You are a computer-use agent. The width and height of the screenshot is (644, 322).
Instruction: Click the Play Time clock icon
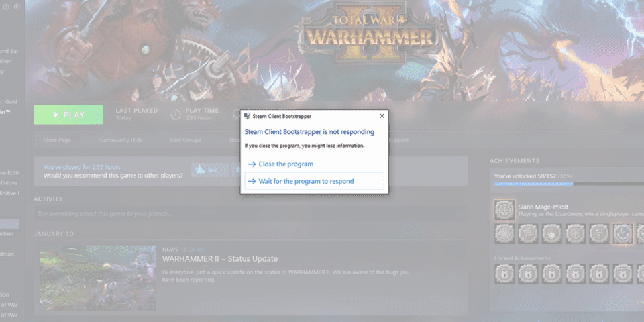click(175, 115)
